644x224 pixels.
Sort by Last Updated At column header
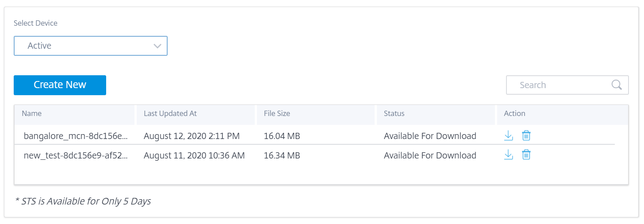pos(170,113)
